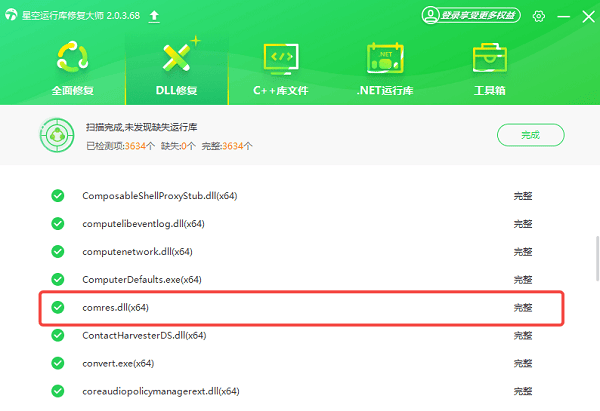Select the computenetwork.dll(x64) entry
Viewport: 600px width, 411px height.
tap(137, 251)
